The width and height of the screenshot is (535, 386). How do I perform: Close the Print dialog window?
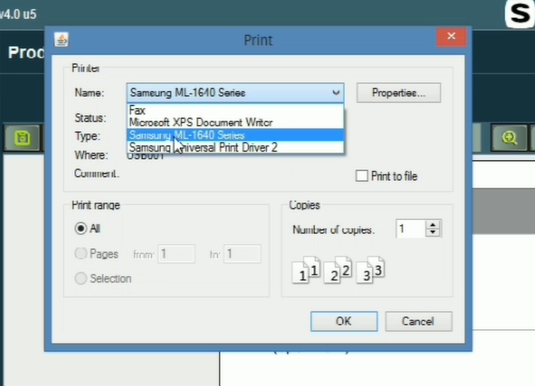451,37
